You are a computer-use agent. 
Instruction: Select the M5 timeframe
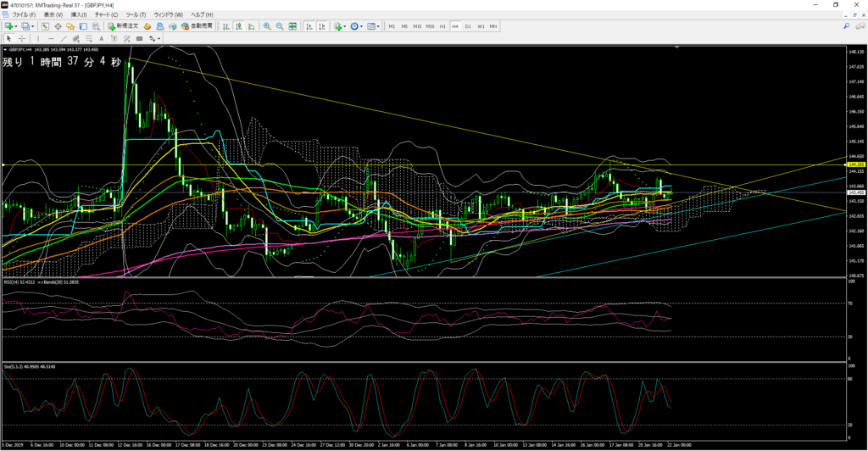[404, 26]
